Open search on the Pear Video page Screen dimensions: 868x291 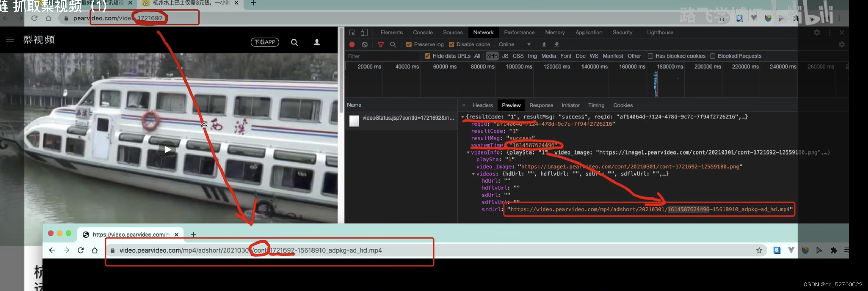(294, 42)
